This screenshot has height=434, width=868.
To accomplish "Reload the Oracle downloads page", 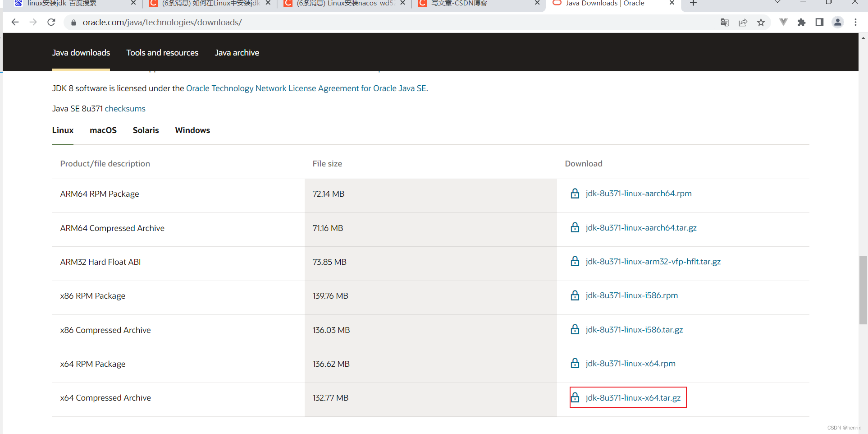I will click(51, 22).
